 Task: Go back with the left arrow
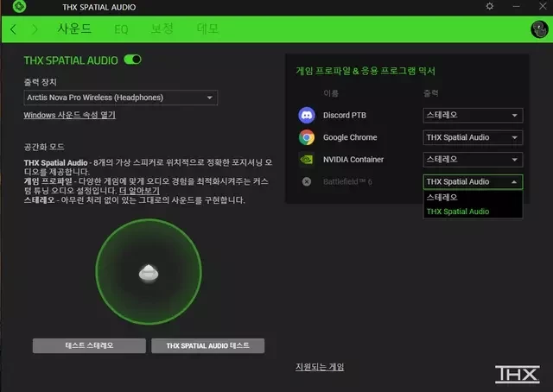[x=14, y=29]
